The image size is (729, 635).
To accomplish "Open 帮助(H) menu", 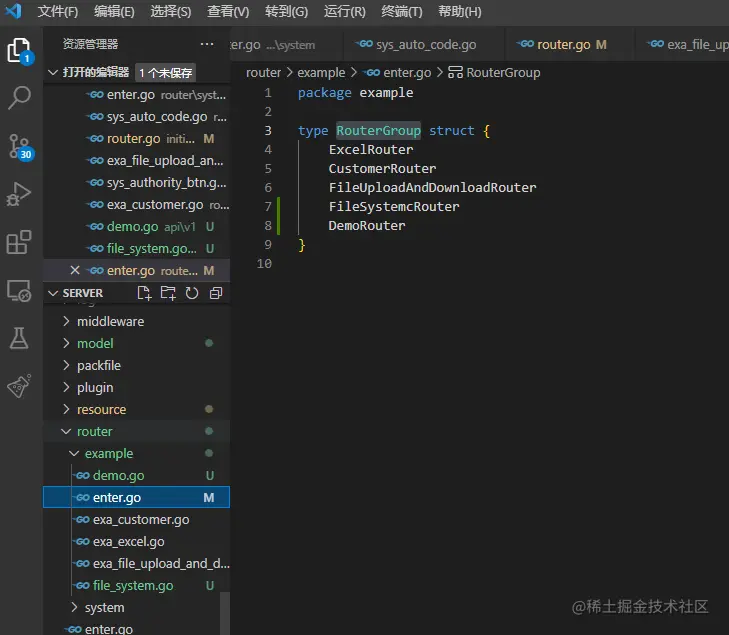I will click(459, 11).
